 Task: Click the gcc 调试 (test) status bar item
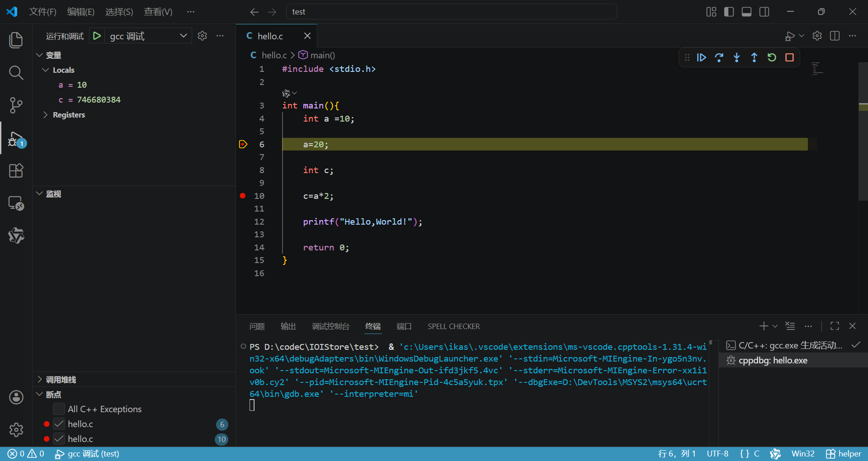point(87,454)
